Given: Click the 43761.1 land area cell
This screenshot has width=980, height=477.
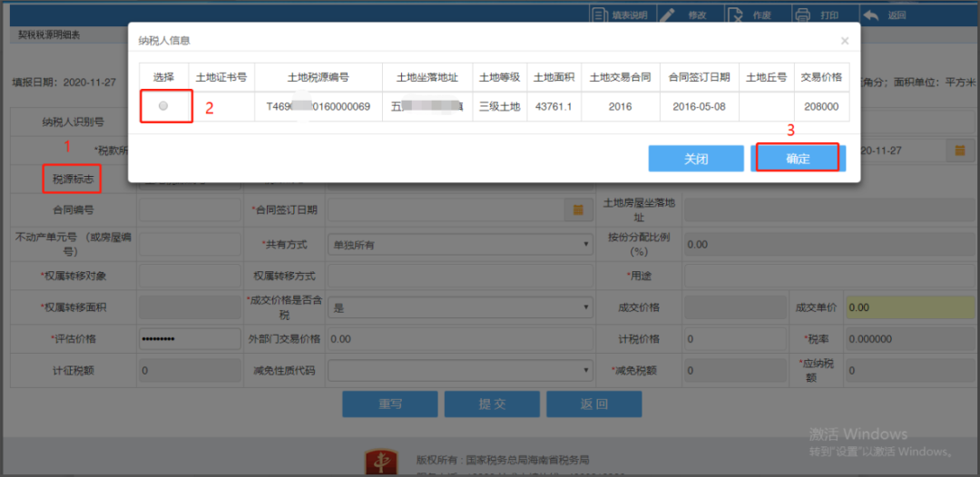Looking at the screenshot, I should click(554, 107).
